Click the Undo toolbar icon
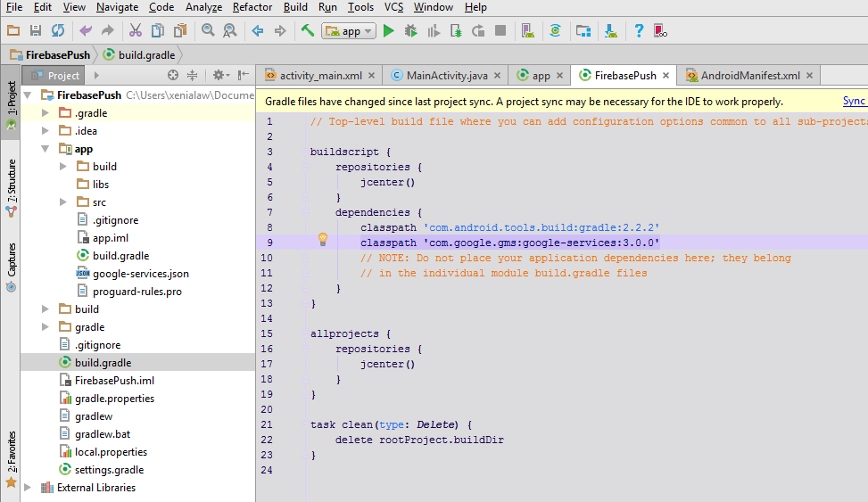 (86, 31)
